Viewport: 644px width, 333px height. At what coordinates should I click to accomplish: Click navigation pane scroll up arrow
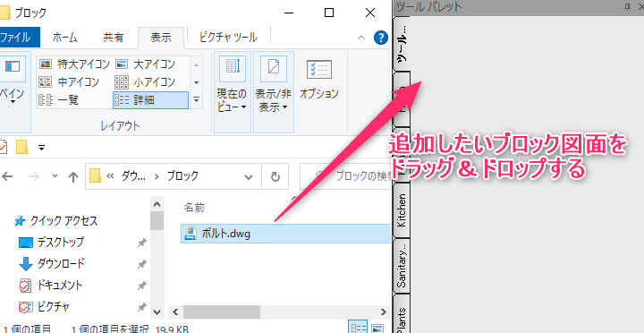click(x=157, y=204)
